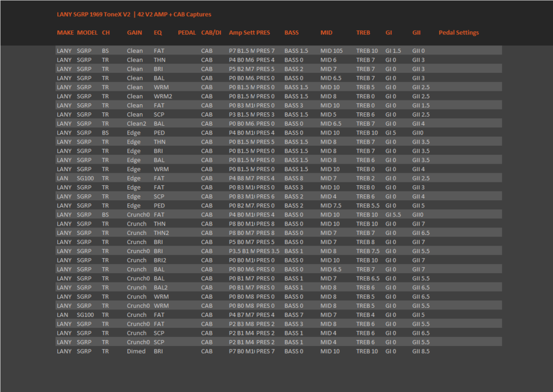Click the 'GII 8.5' cell

pos(421,351)
